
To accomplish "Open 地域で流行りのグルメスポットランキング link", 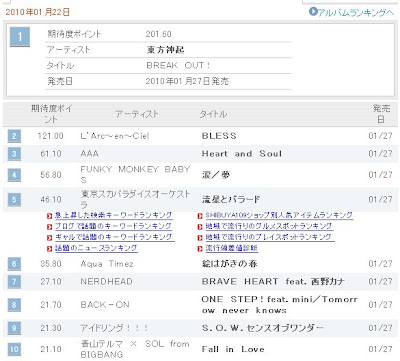I will coord(269,226).
